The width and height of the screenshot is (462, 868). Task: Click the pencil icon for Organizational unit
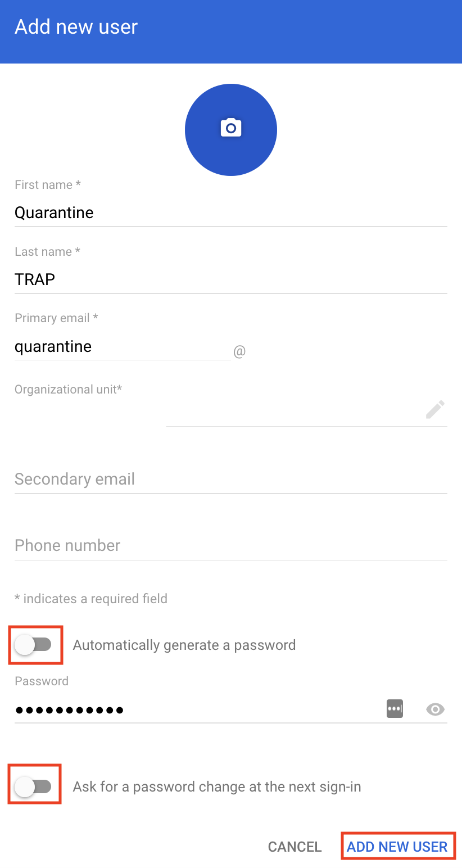pyautogui.click(x=435, y=410)
